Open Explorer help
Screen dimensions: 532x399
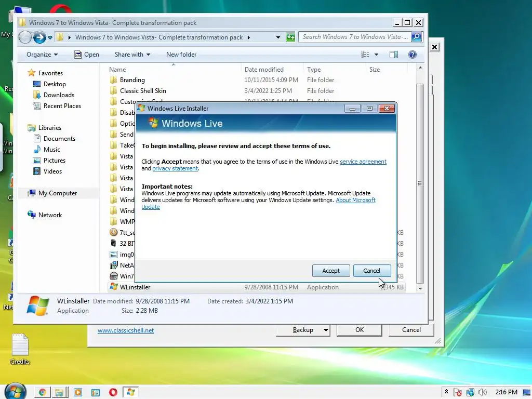point(412,54)
